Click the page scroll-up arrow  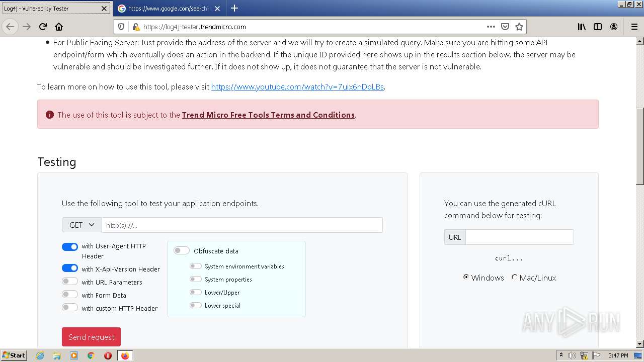pos(640,41)
